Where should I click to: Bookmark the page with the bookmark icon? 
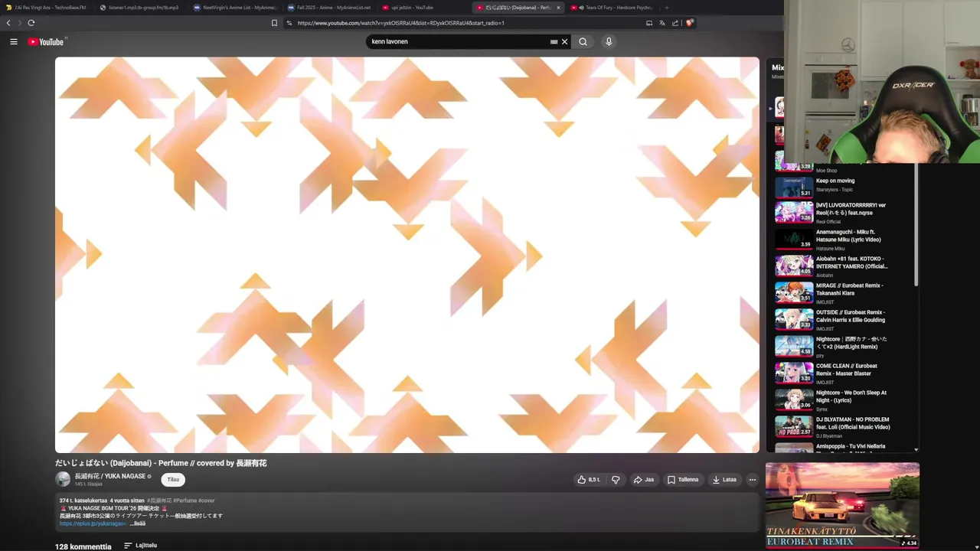pyautogui.click(x=274, y=23)
